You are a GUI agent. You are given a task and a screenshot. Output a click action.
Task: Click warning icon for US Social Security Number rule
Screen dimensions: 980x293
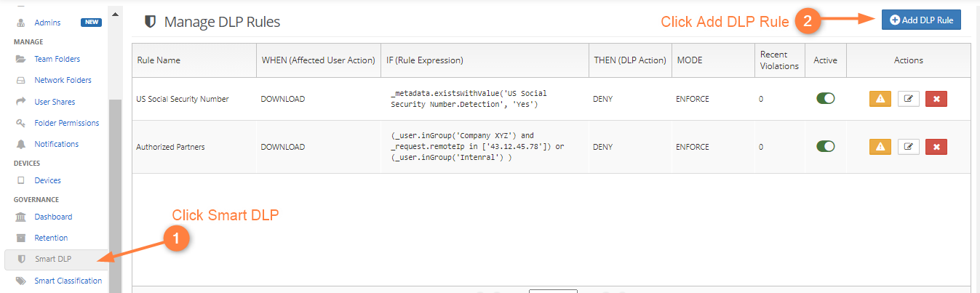880,99
